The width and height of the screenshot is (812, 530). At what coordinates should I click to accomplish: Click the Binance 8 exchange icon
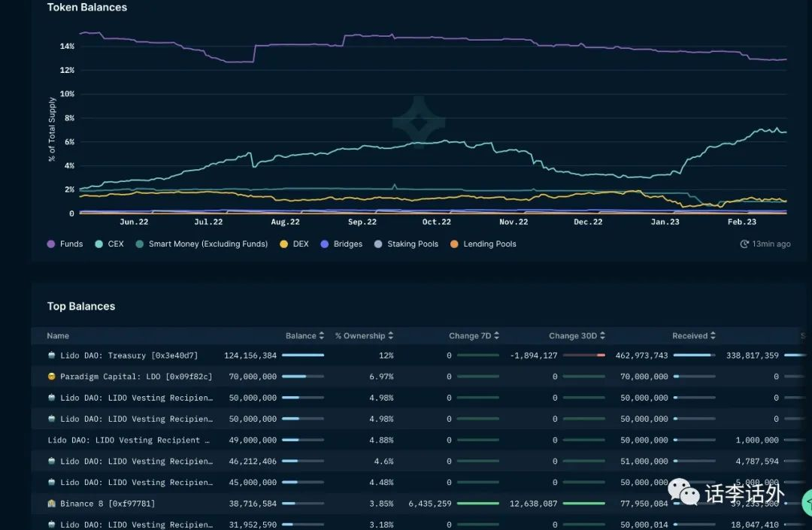[51, 503]
